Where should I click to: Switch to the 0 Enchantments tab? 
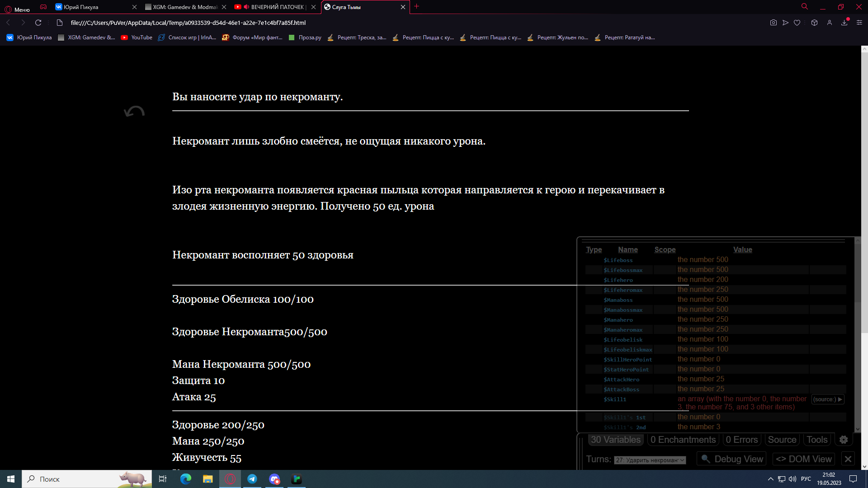click(683, 440)
